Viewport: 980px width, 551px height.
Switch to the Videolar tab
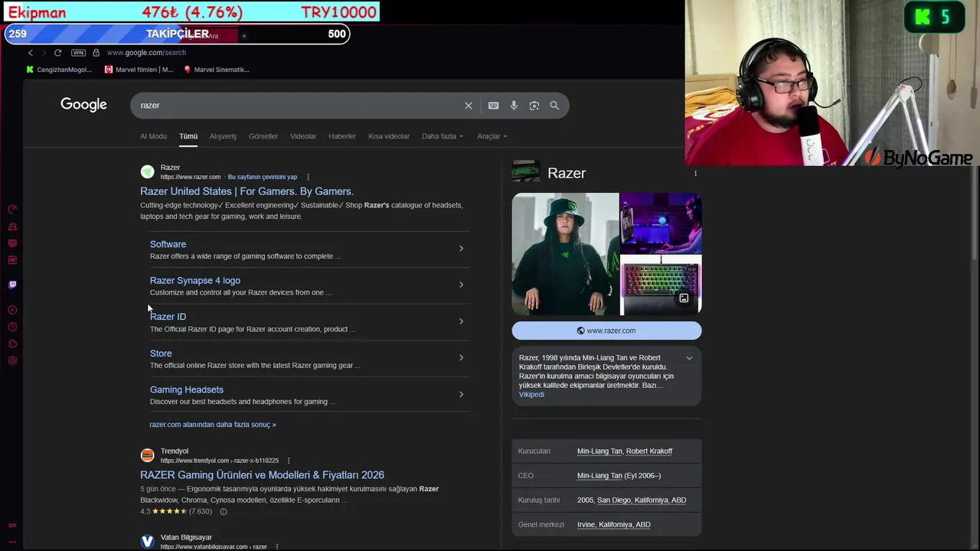tap(303, 136)
